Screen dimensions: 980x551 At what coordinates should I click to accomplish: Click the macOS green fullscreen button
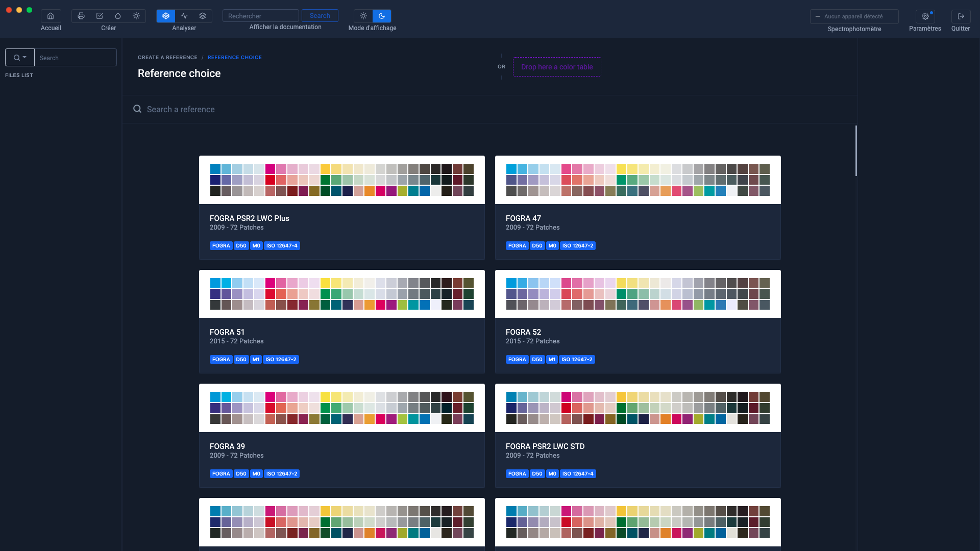coord(29,10)
